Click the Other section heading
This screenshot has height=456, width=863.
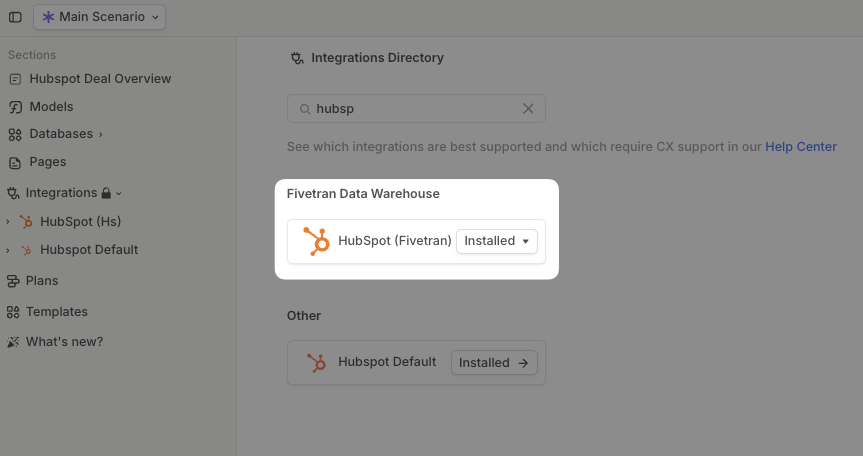(304, 316)
